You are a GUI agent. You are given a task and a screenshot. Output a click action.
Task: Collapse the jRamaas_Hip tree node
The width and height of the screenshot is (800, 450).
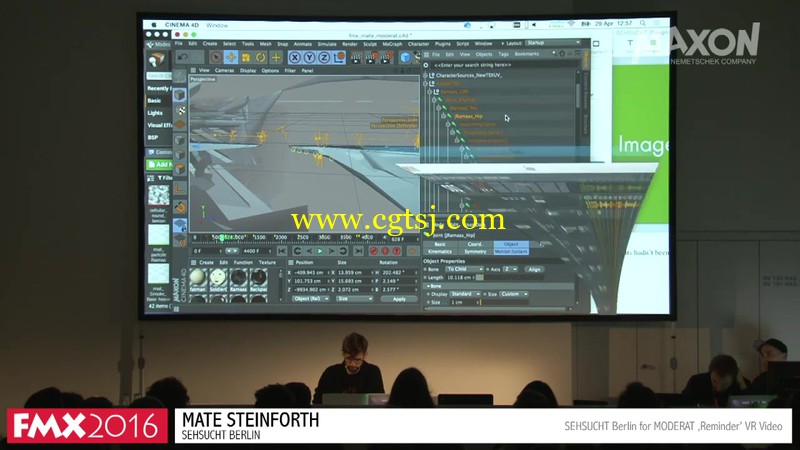(x=443, y=116)
